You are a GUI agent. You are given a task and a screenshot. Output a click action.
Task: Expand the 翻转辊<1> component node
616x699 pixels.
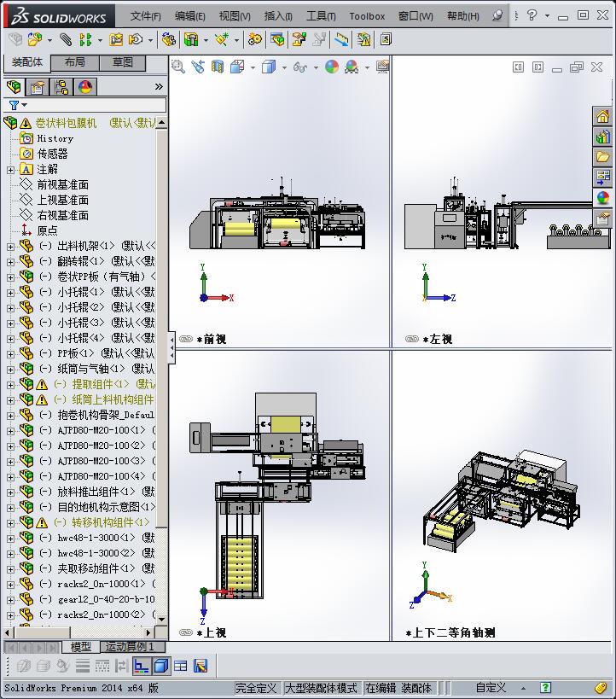tap(11, 262)
